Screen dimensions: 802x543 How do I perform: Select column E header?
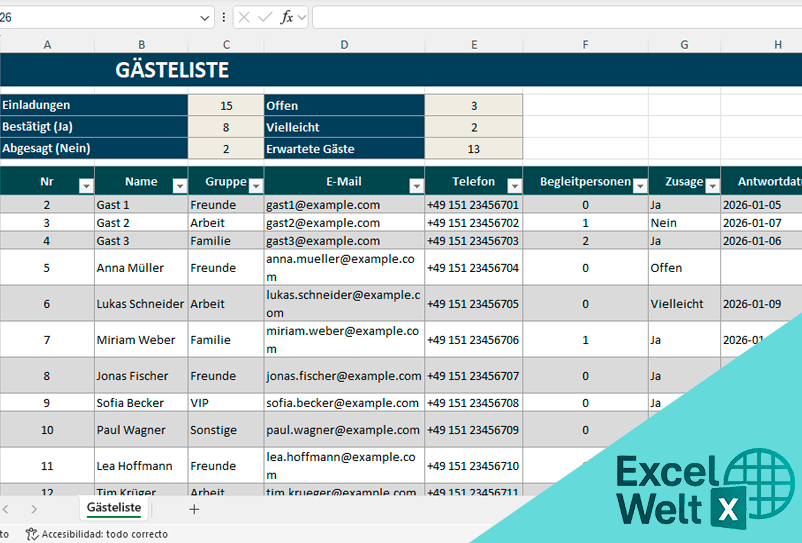pos(474,45)
